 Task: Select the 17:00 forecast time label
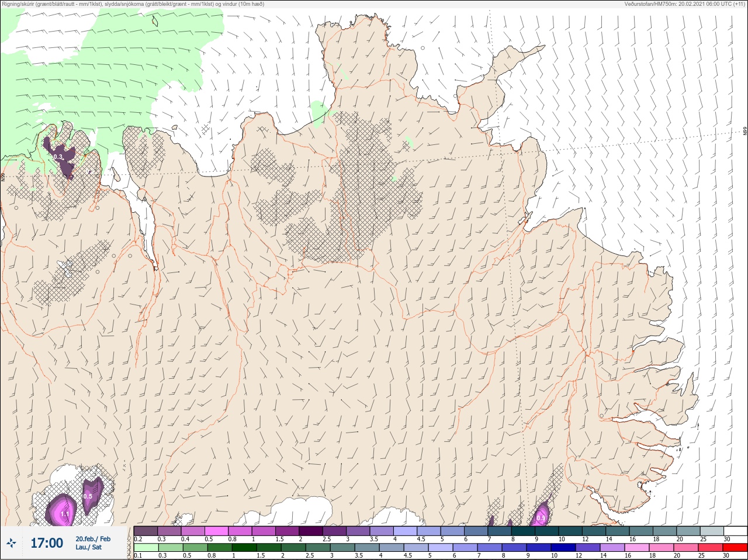(x=47, y=543)
